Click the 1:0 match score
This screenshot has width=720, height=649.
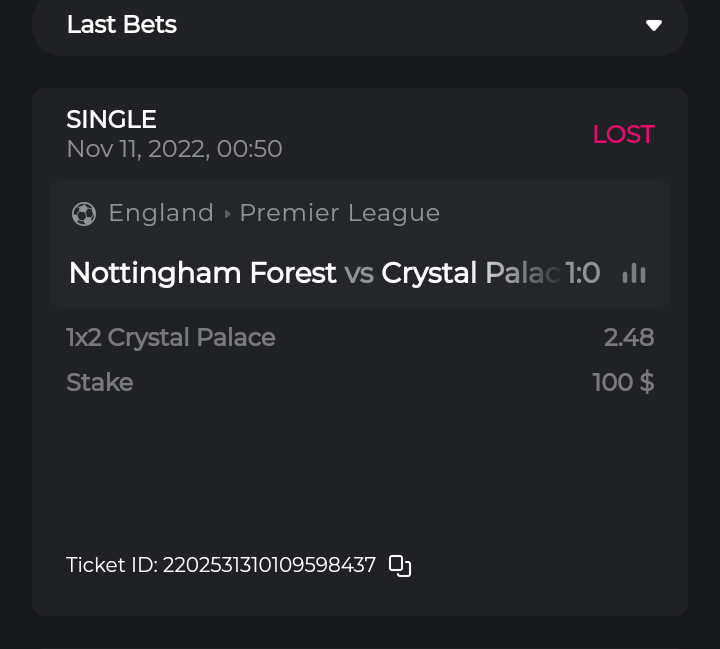pos(583,273)
